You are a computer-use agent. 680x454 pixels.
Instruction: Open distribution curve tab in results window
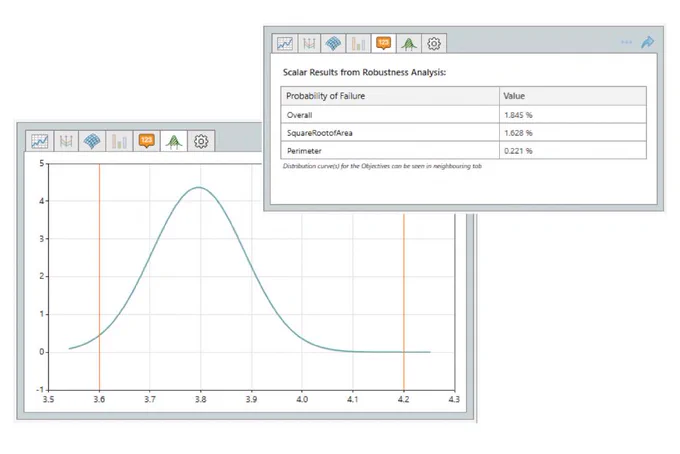pyautogui.click(x=409, y=43)
